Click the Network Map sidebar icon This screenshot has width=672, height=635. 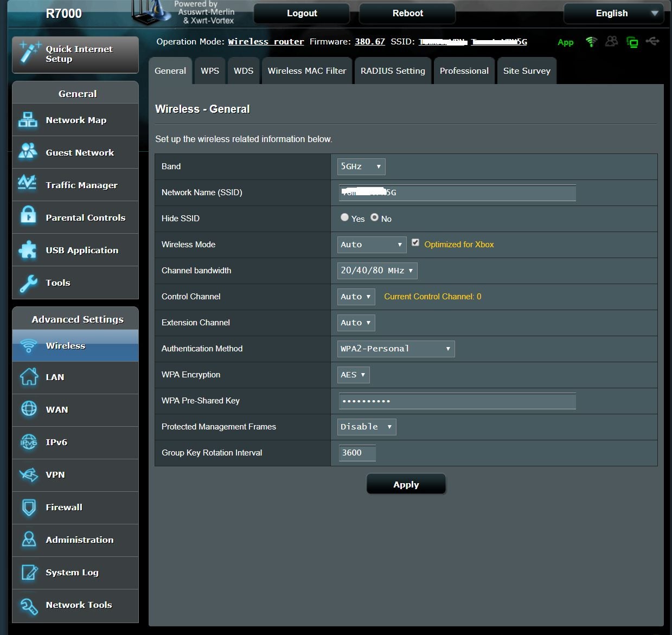coord(28,120)
